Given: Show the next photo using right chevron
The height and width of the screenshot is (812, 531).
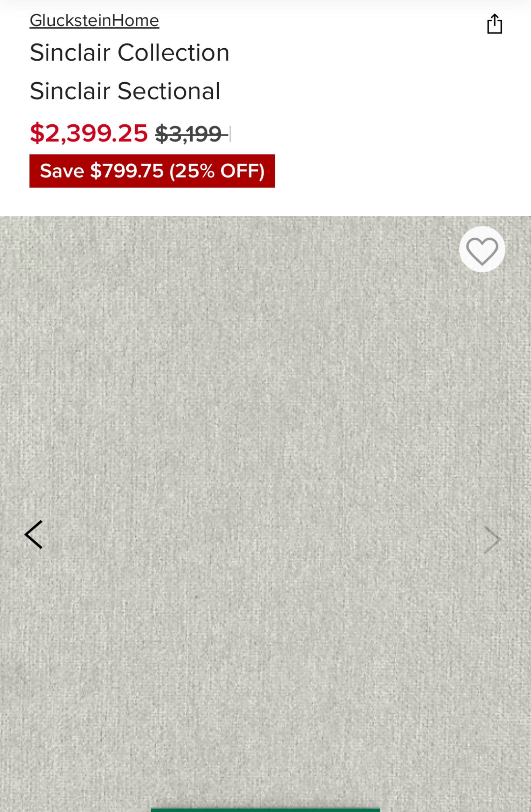Looking at the screenshot, I should [x=492, y=540].
